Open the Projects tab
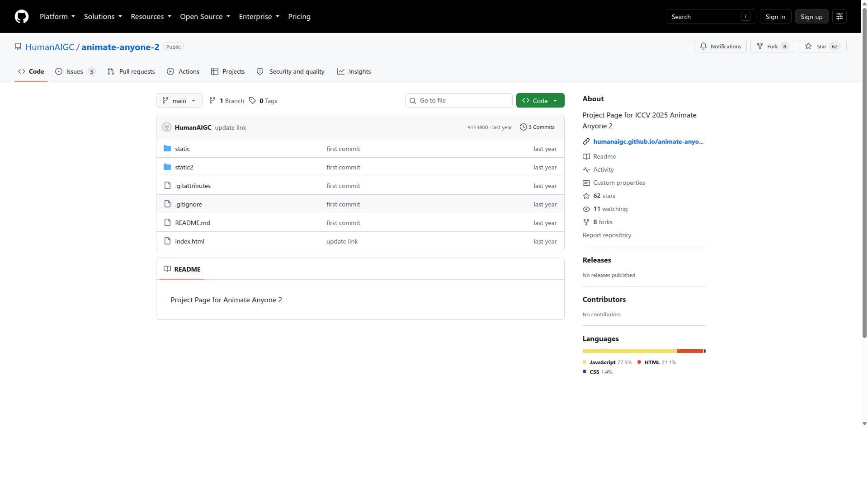868x488 pixels. [x=228, y=72]
